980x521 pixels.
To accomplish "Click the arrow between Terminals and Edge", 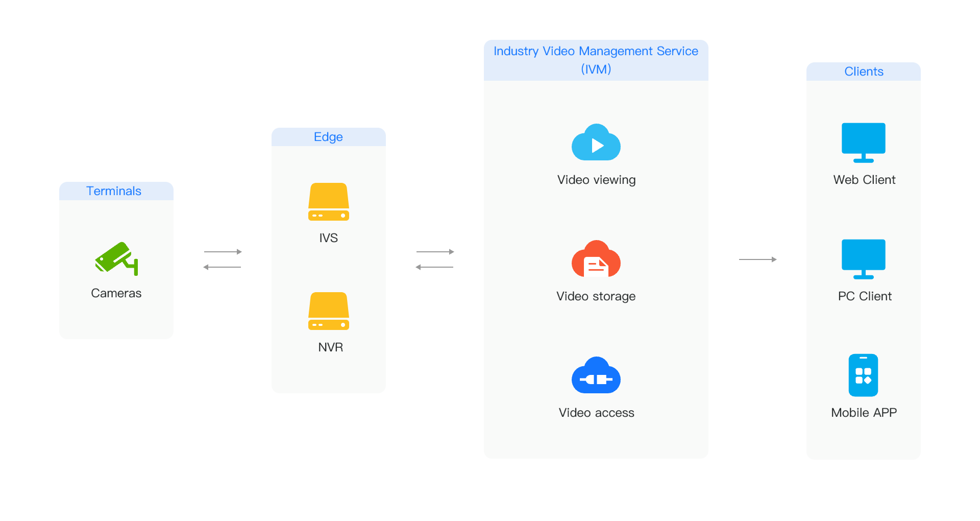I will tap(223, 259).
